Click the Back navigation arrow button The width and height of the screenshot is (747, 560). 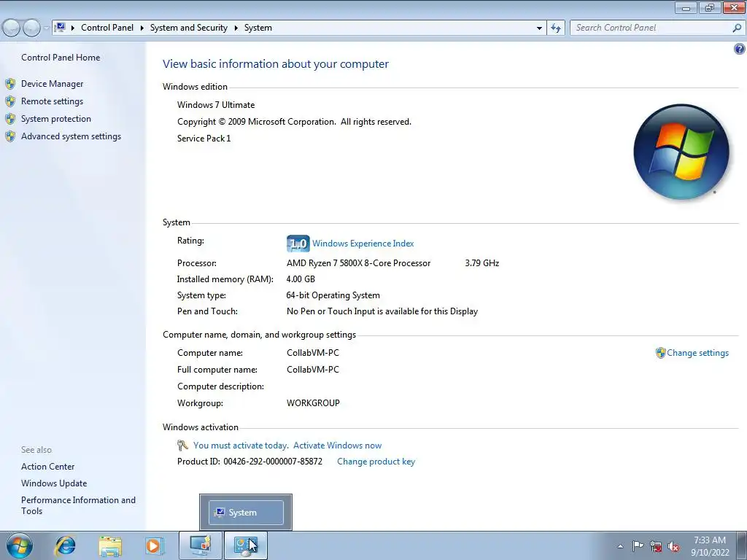pos(12,28)
